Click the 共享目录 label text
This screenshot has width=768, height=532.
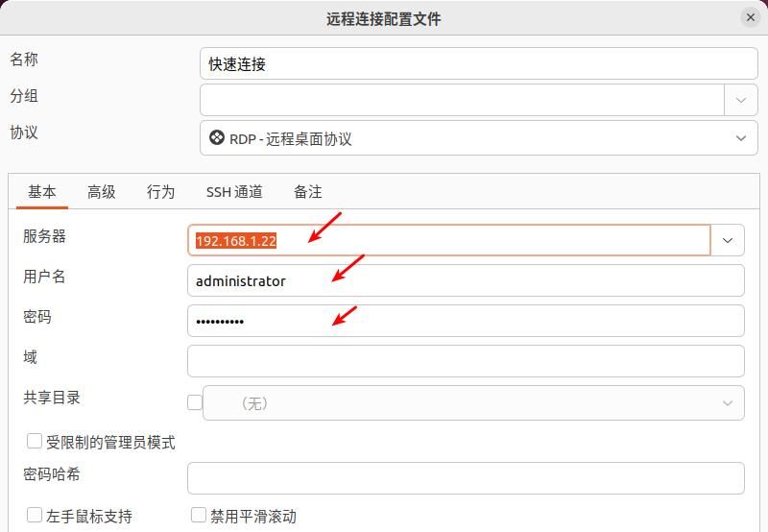[x=52, y=398]
